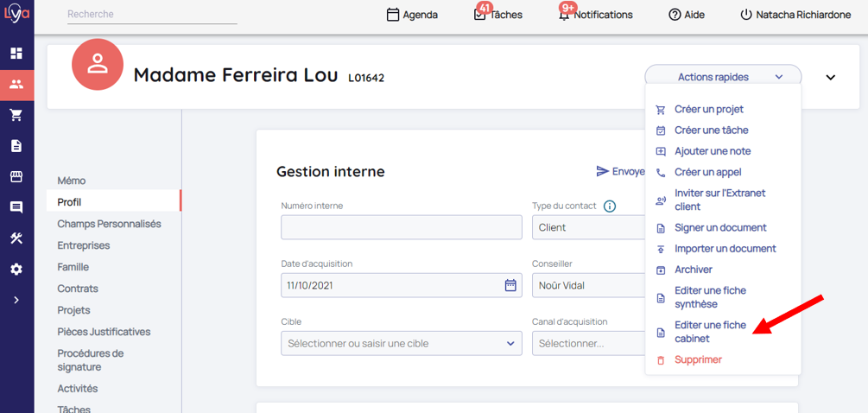Image resolution: width=868 pixels, height=413 pixels.
Task: Click the shopping cart sidebar icon
Action: tap(16, 115)
